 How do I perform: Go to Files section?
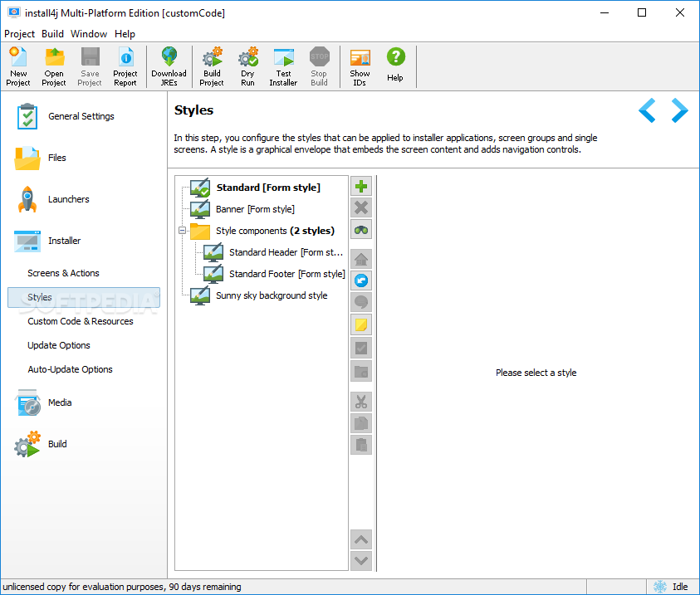(40, 158)
